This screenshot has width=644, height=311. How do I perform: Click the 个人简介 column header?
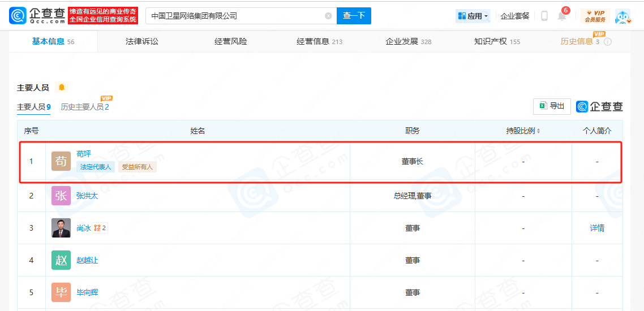597,131
